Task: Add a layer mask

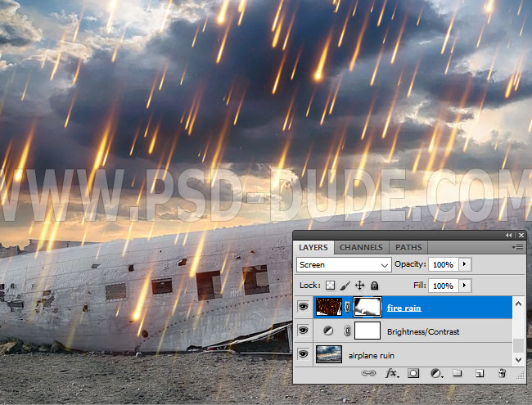Action: click(x=413, y=373)
